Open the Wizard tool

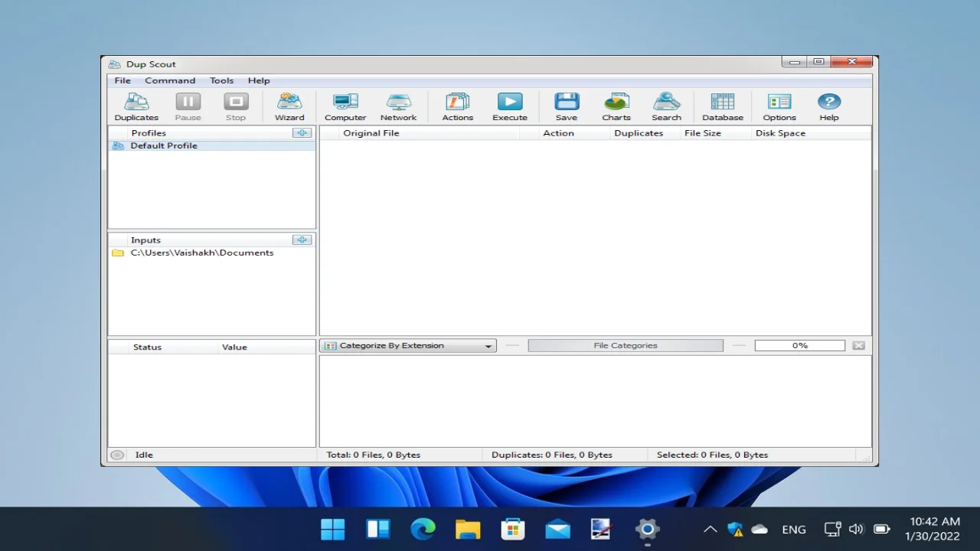[x=289, y=106]
